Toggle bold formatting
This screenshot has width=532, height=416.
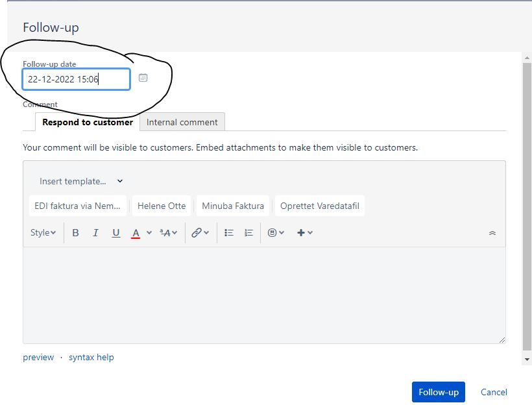click(75, 233)
